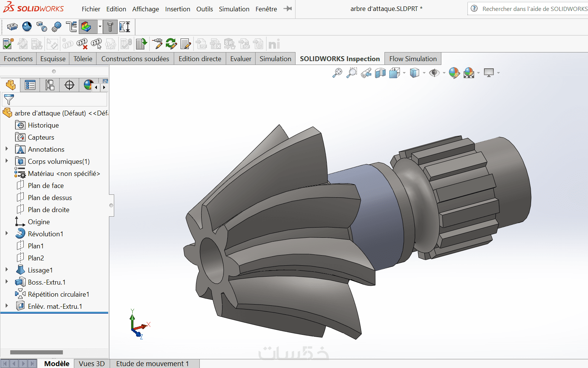
Task: Select the DimXpertManager crosshair tab icon
Action: tap(69, 85)
